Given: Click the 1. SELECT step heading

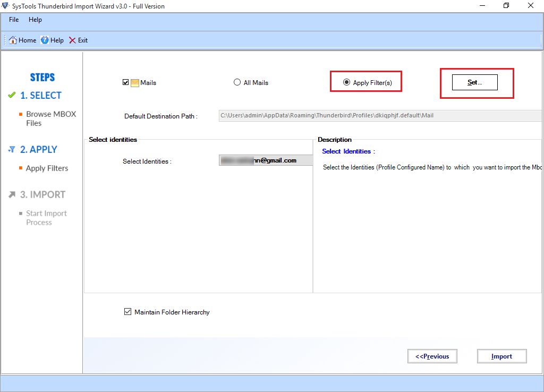Looking at the screenshot, I should pyautogui.click(x=40, y=96).
